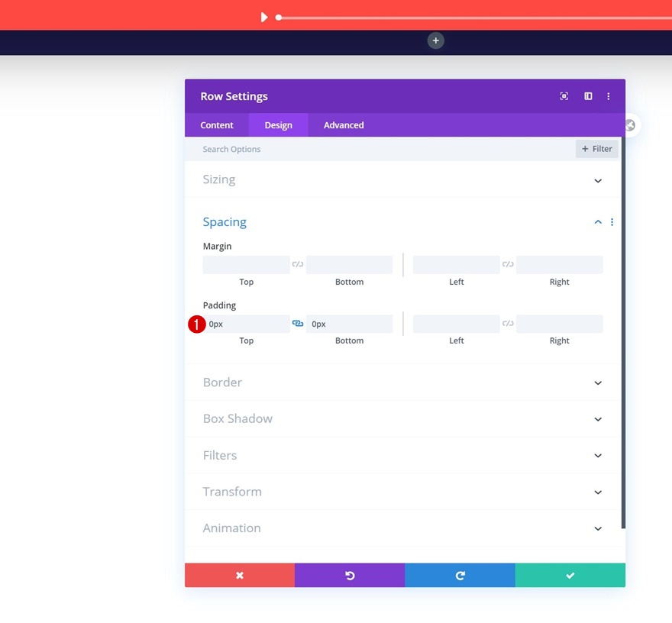The width and height of the screenshot is (672, 623).
Task: Click the Search Options field
Action: [381, 149]
